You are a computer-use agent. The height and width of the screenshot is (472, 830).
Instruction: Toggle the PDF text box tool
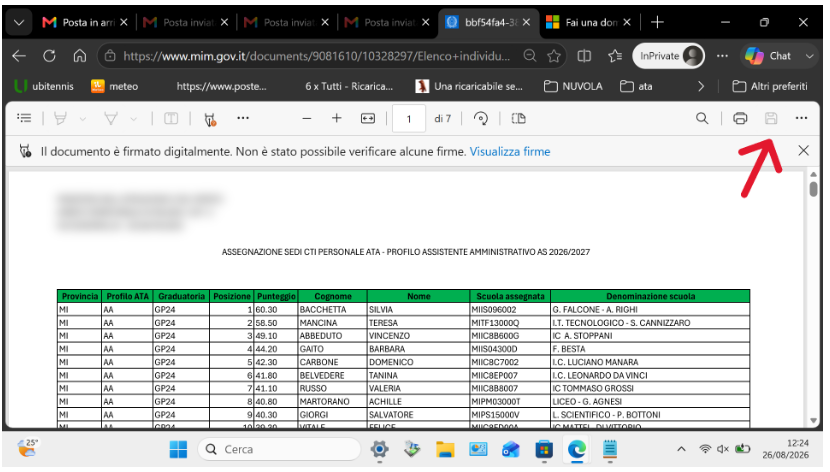point(171,119)
